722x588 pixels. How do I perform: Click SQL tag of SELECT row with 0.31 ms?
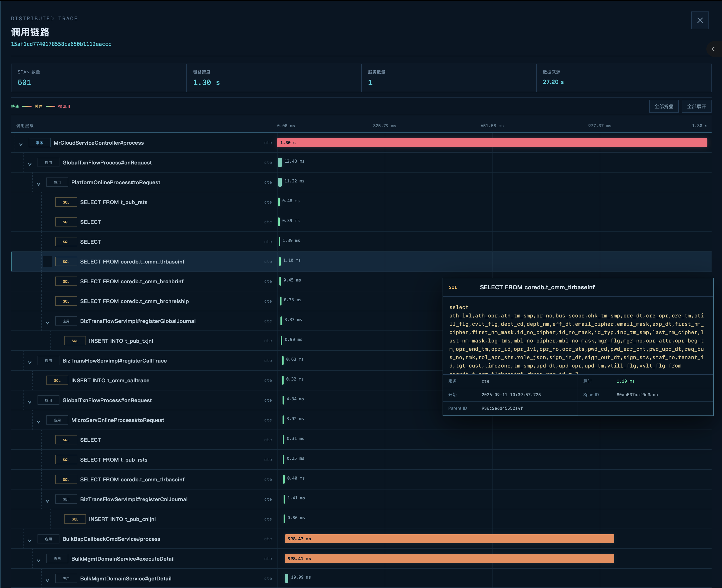coord(66,440)
